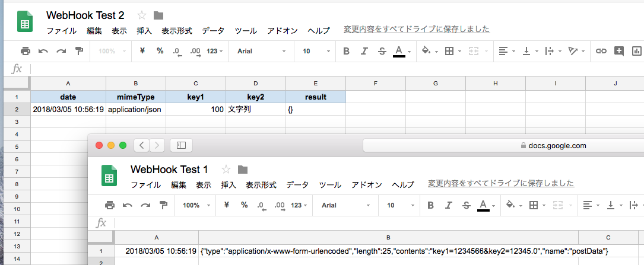Click save status link in WebHook Test 1

(x=501, y=183)
